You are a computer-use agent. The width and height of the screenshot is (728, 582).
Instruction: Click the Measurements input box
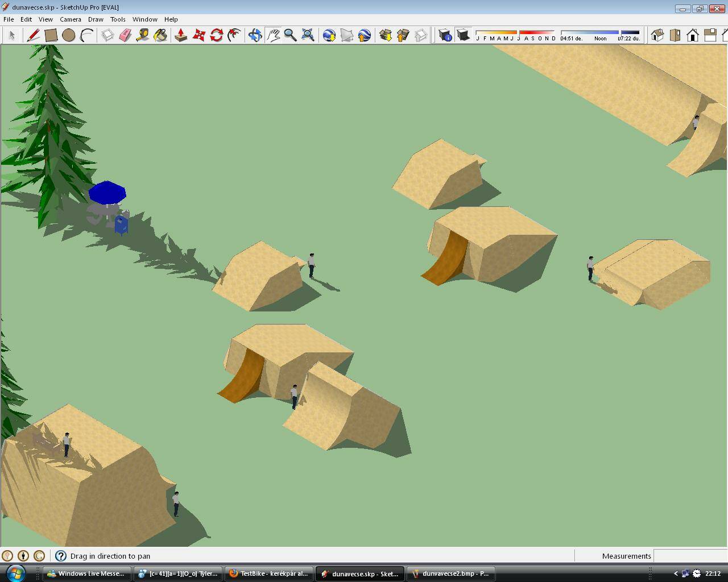click(689, 556)
